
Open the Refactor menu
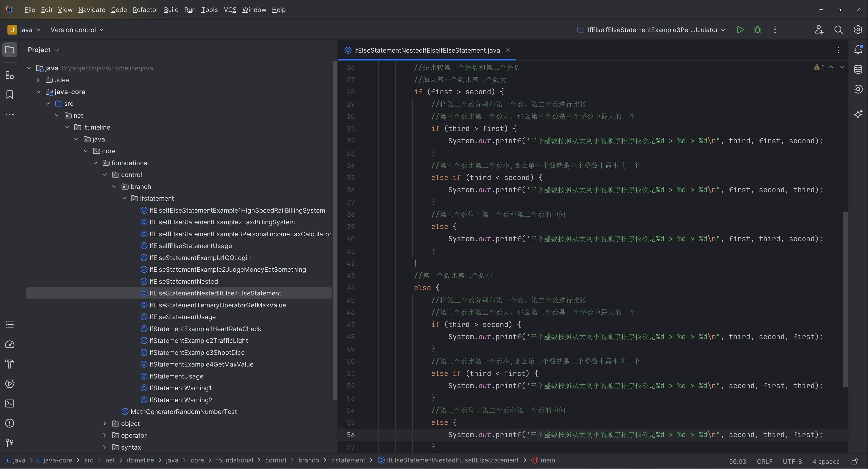pos(145,10)
